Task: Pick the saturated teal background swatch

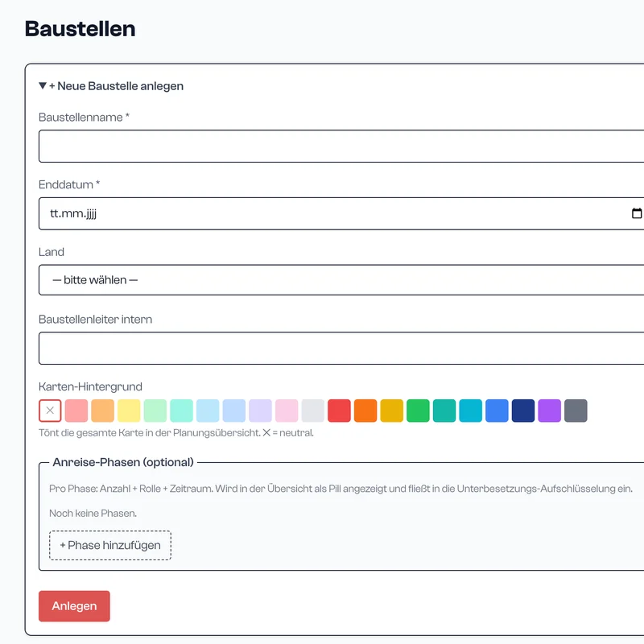Action: (x=444, y=411)
